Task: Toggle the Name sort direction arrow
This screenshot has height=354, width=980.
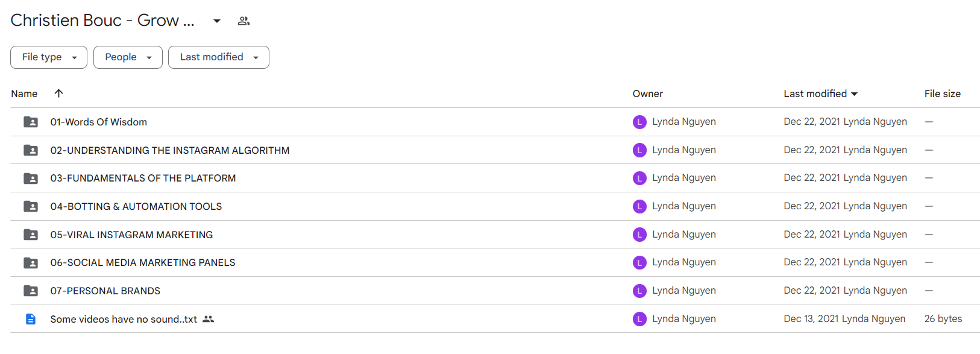Action: coord(58,93)
